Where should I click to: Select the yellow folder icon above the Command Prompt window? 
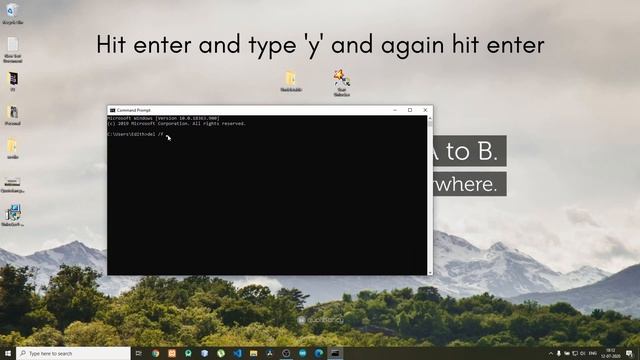pos(291,81)
